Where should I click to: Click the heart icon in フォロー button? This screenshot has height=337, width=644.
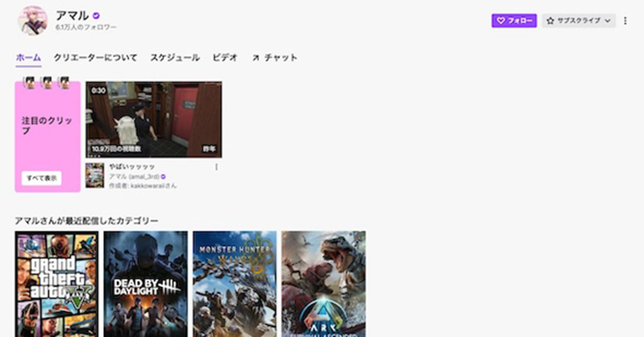coord(500,21)
